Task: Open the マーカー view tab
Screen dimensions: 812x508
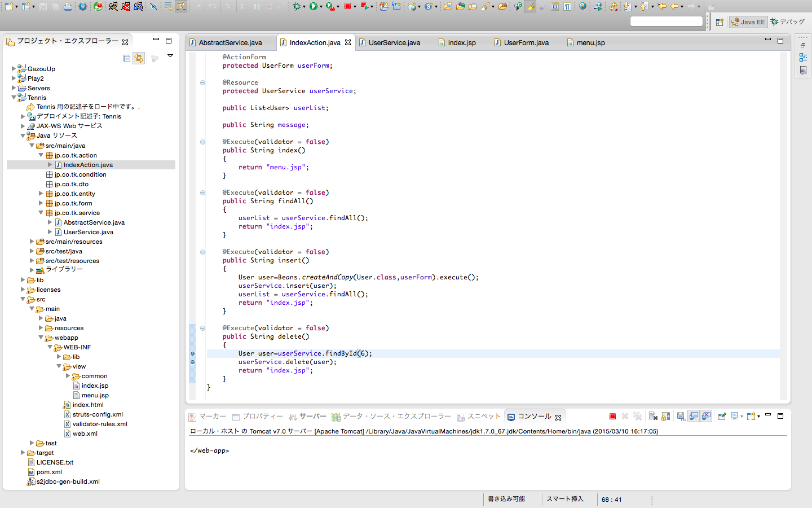Action: pos(209,417)
